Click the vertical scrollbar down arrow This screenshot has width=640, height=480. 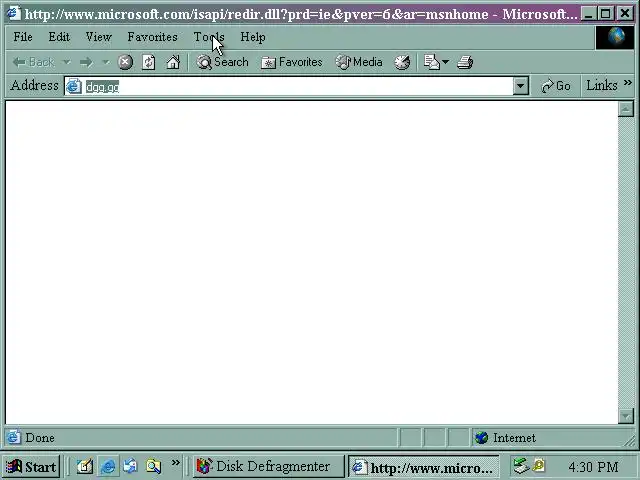pyautogui.click(x=626, y=416)
